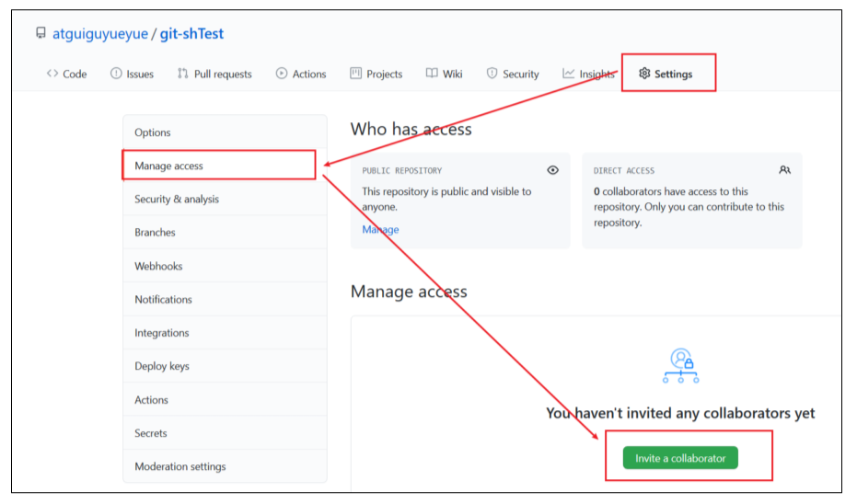Open Deploy keys settings
The height and width of the screenshot is (504, 857).
click(x=226, y=366)
